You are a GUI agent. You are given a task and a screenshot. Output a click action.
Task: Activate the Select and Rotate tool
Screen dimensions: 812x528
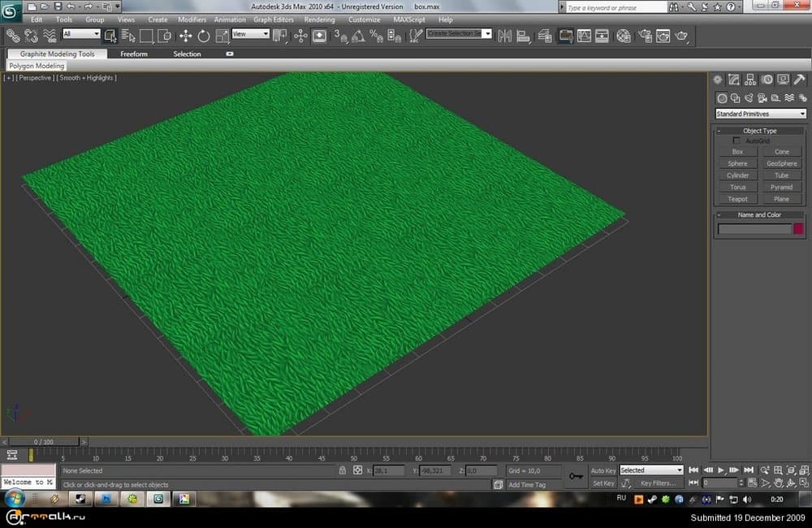click(203, 36)
